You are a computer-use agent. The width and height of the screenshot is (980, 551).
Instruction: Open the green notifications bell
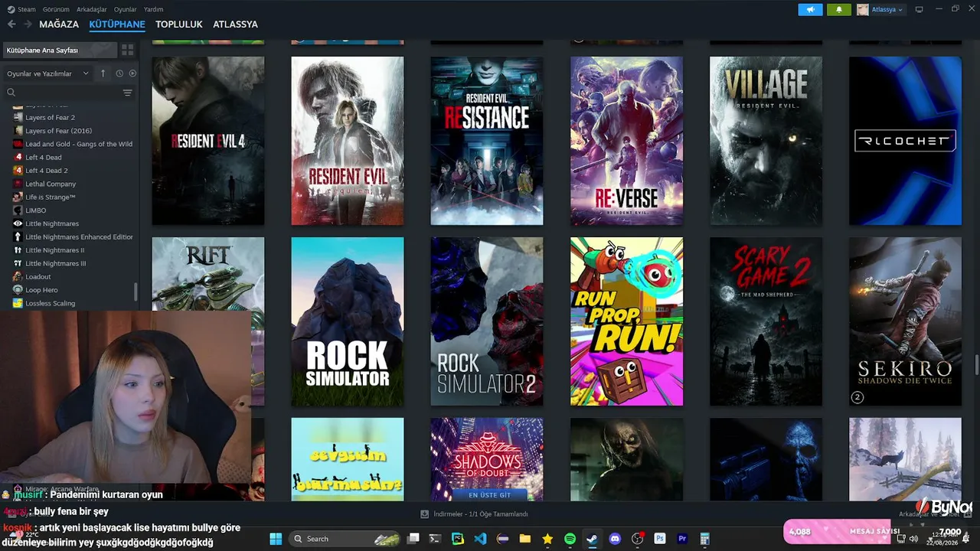839,10
